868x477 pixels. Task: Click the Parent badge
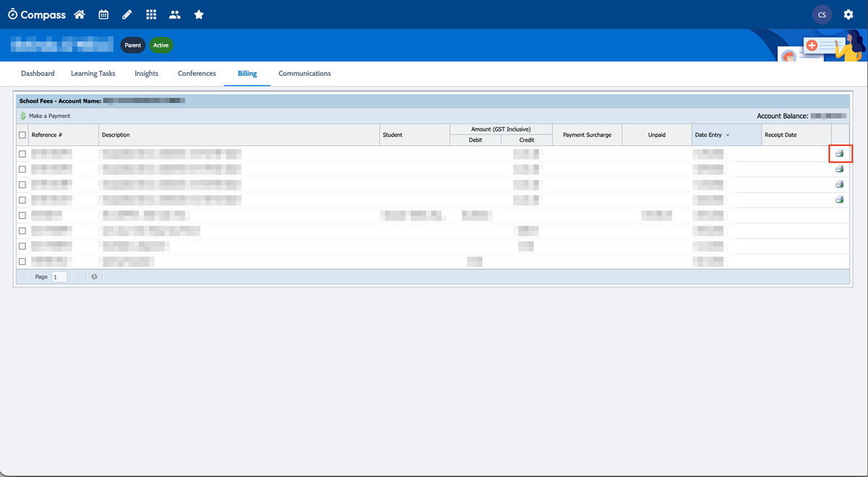coord(132,45)
